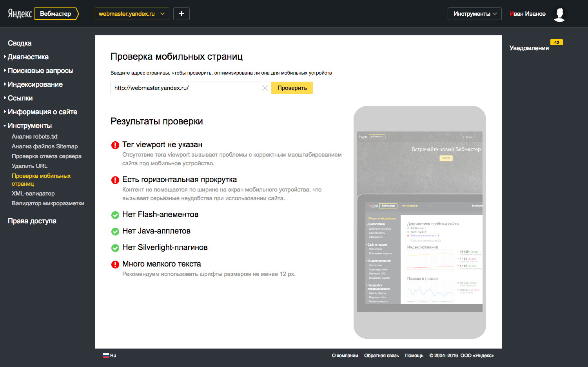588x367 pixels.
Task: Click Много мелкого текста heading
Action: coord(162,264)
